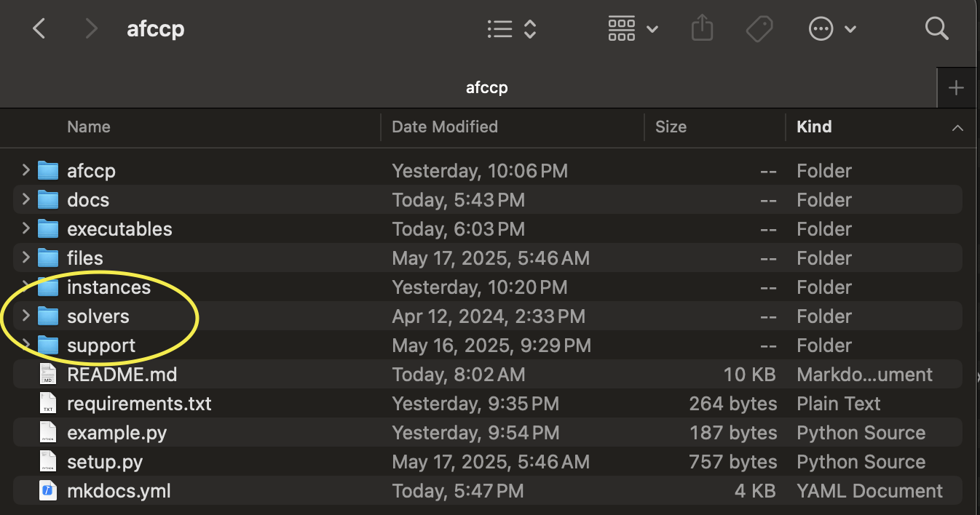This screenshot has width=980, height=515.
Task: Click the support folder icon
Action: (48, 345)
